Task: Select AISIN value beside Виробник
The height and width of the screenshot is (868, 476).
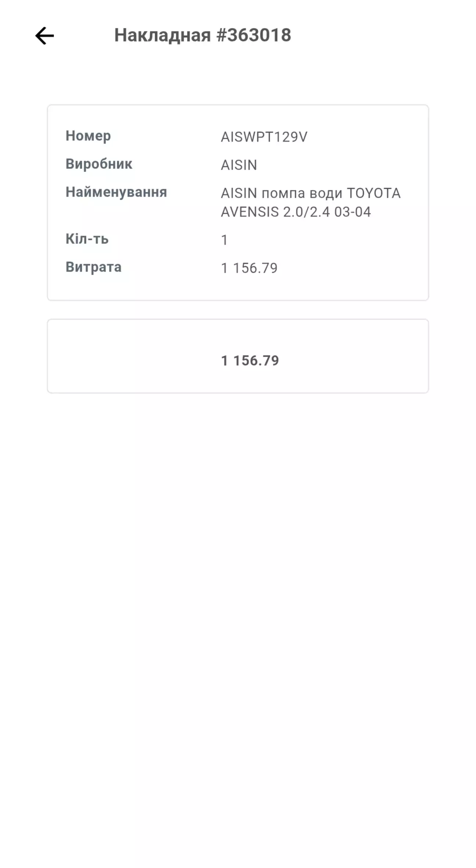Action: [x=239, y=165]
